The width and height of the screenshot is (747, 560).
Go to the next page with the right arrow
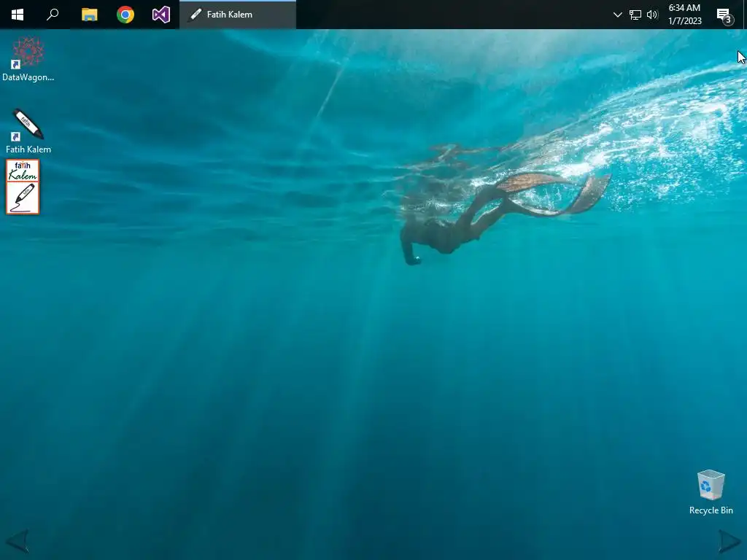pos(729,541)
